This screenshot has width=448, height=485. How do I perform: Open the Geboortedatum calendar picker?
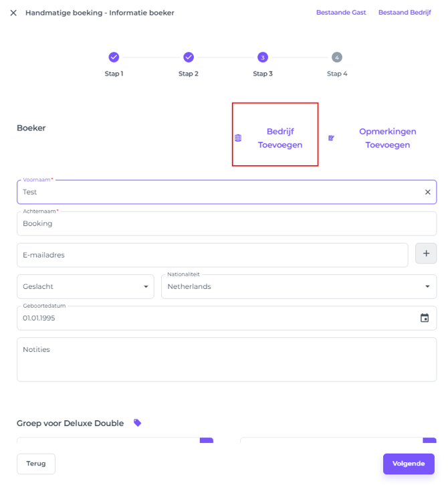tap(425, 318)
